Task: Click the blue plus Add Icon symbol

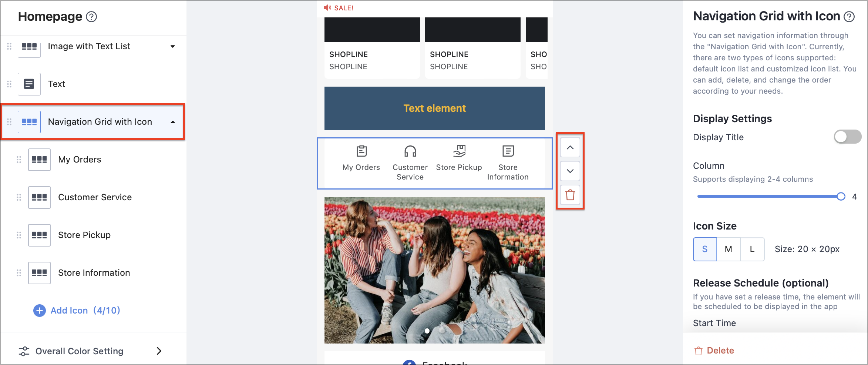Action: pos(40,311)
